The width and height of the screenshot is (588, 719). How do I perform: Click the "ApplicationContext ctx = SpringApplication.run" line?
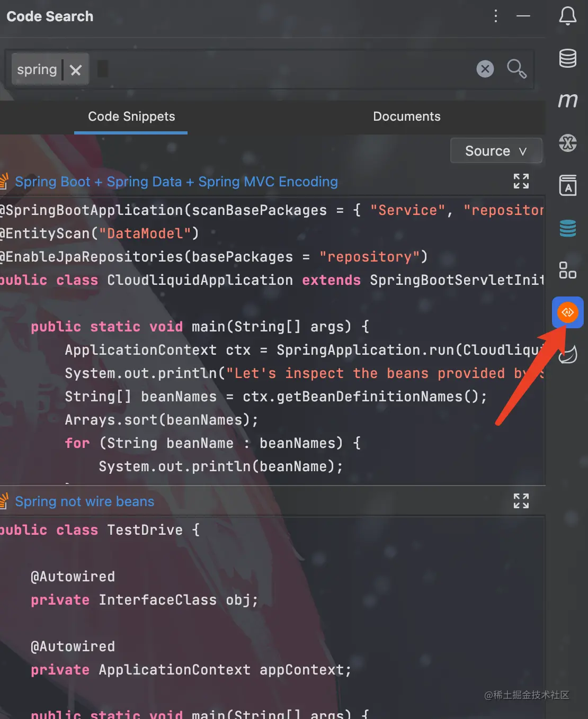click(x=305, y=350)
